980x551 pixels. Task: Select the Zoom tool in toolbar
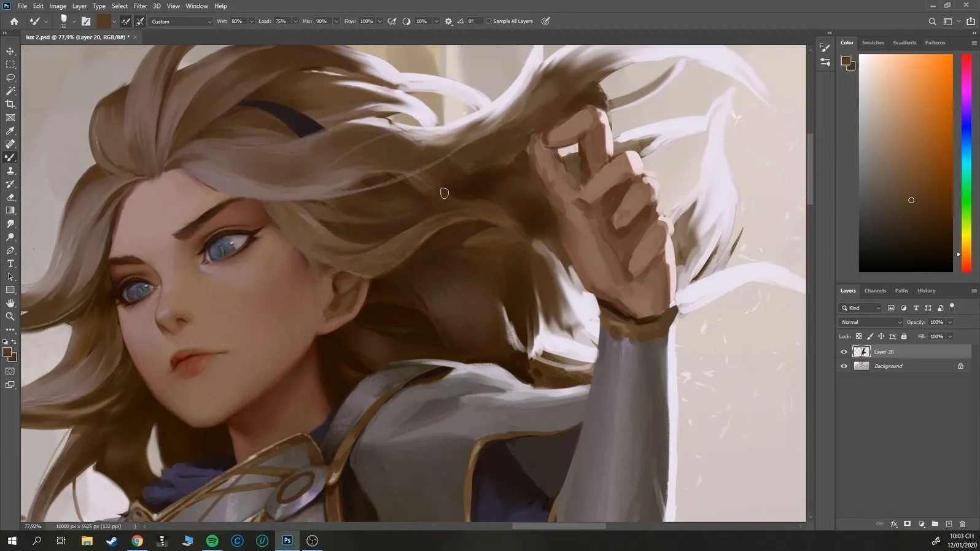pos(10,317)
